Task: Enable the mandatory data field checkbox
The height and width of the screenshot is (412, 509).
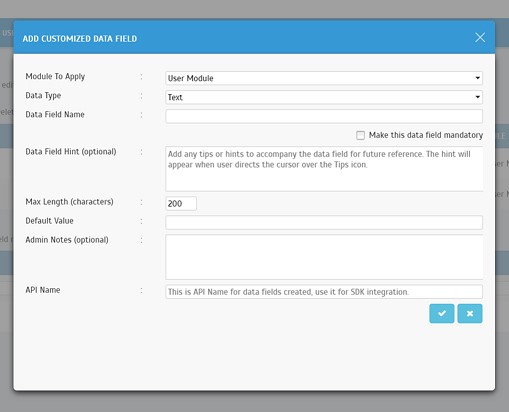Action: 360,135
